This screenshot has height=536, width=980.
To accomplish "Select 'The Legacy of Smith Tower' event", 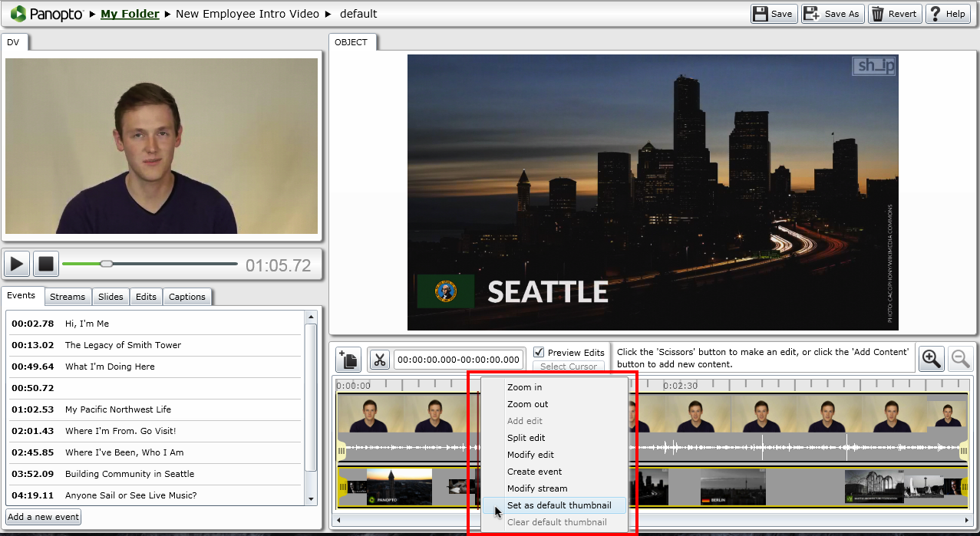I will [154, 345].
